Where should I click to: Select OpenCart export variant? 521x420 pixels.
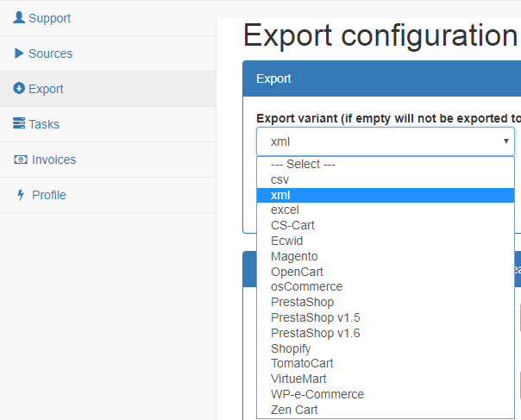pyautogui.click(x=386, y=272)
